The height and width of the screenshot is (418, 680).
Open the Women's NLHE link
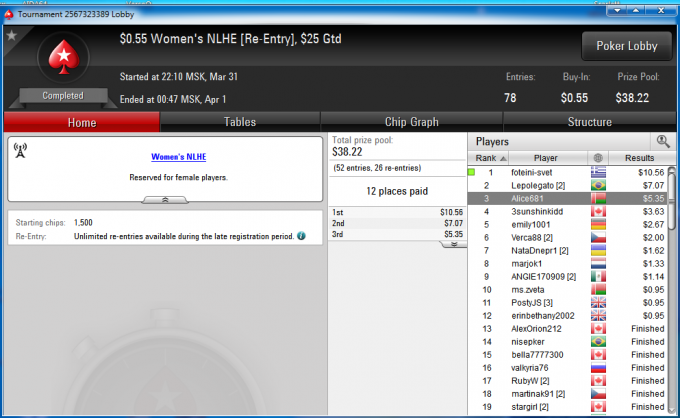[179, 157]
